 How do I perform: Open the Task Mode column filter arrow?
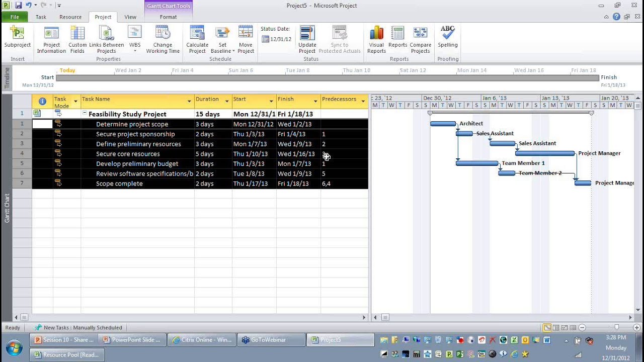pos(75,101)
